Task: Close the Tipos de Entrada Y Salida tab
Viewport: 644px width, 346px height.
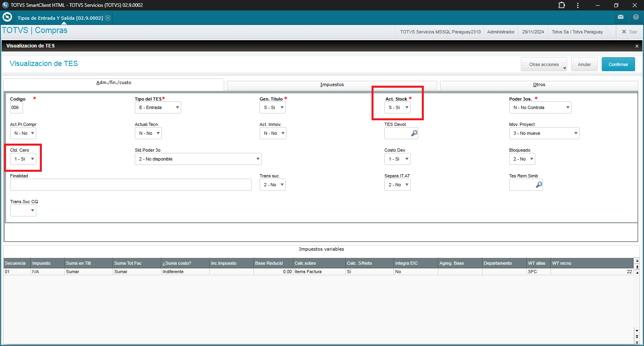Action: coord(108,18)
